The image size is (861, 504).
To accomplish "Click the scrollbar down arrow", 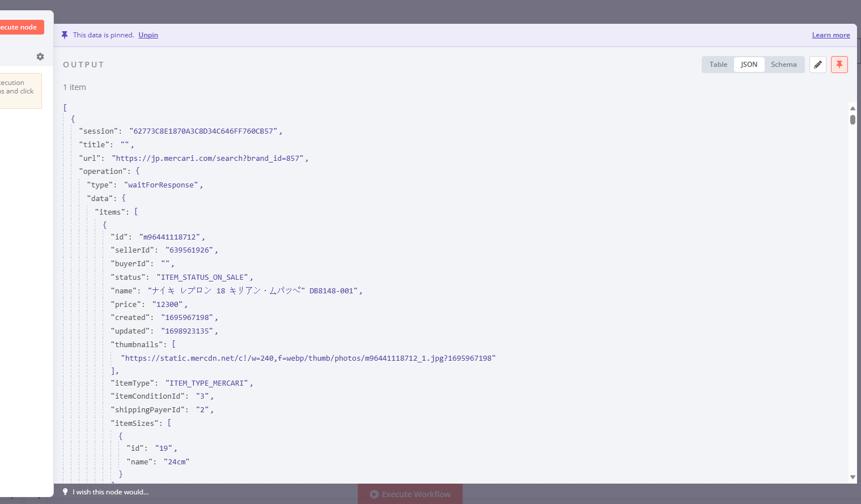I will coord(852,477).
